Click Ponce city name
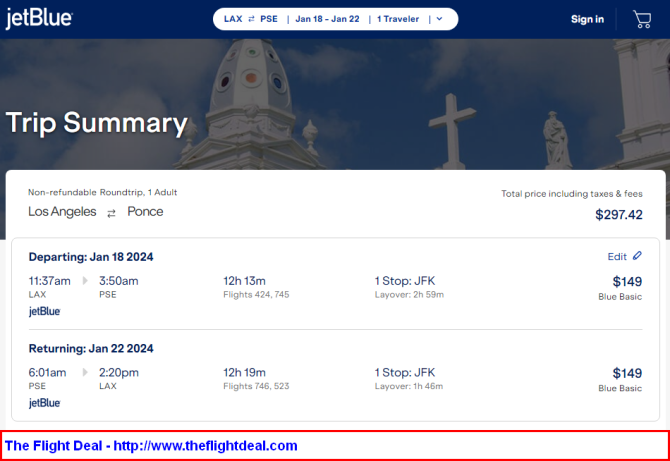Image resolution: width=670 pixels, height=461 pixels. point(145,211)
